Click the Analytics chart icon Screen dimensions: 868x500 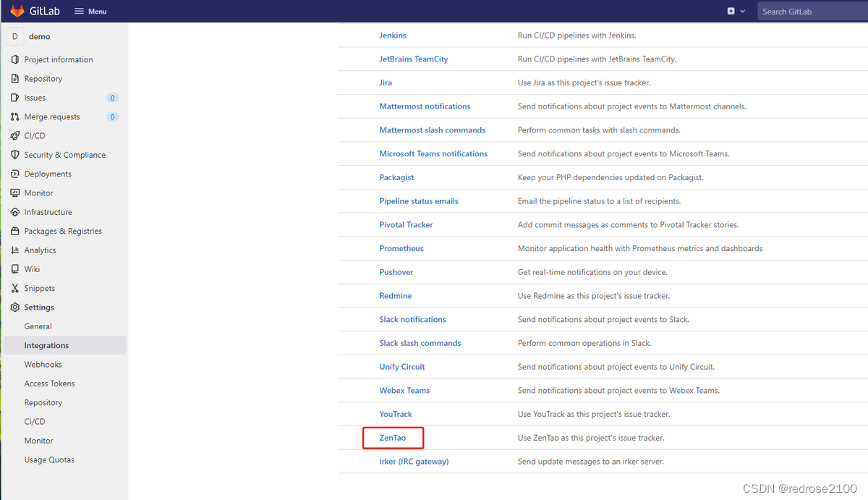click(15, 250)
